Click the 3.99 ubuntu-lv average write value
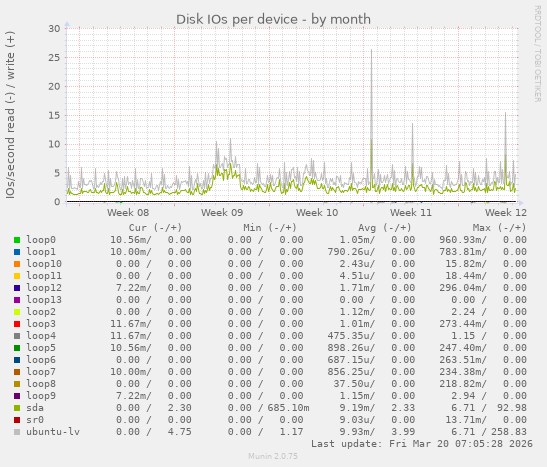Image resolution: width=547 pixels, height=467 pixels. pyautogui.click(x=403, y=432)
